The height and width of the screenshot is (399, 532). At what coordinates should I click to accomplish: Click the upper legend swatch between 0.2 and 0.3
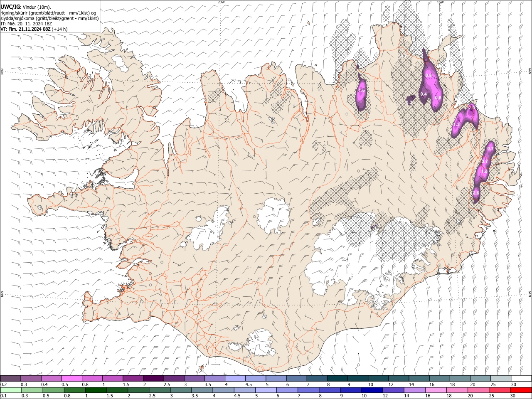coord(10,378)
